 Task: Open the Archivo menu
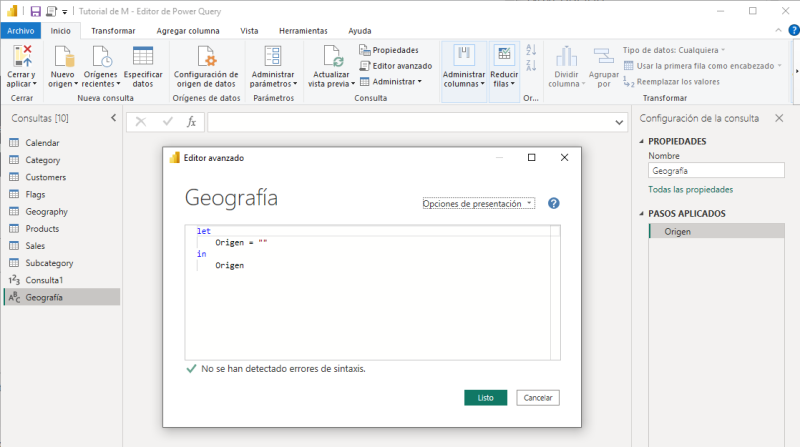(20, 31)
